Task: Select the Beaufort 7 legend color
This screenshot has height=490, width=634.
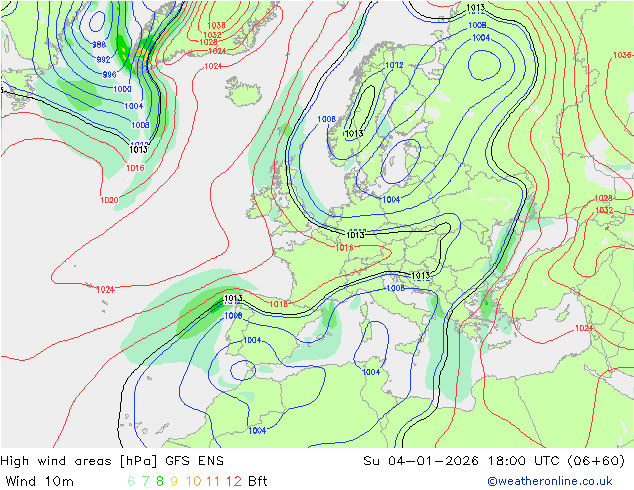Action: [145, 481]
